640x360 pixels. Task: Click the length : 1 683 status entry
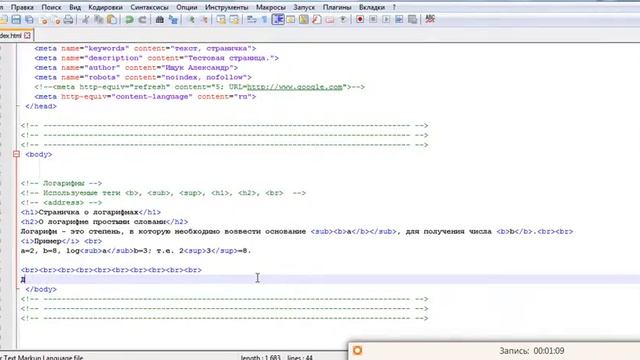click(260, 357)
